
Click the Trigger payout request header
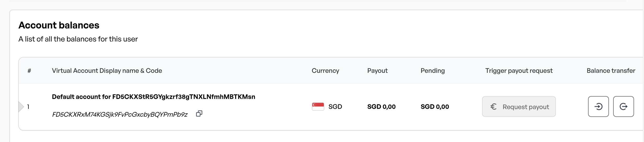(x=519, y=71)
